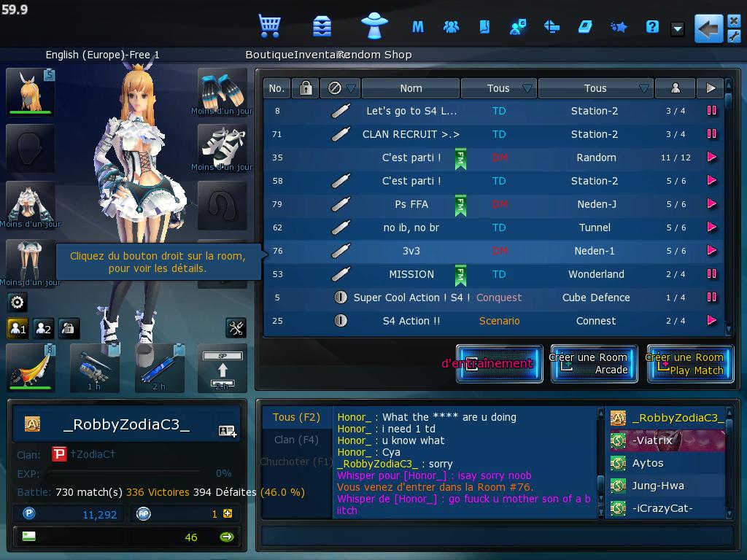Viewport: 747px width, 560px height.
Task: Switch to Tous (F2) chat tab
Action: 296,417
